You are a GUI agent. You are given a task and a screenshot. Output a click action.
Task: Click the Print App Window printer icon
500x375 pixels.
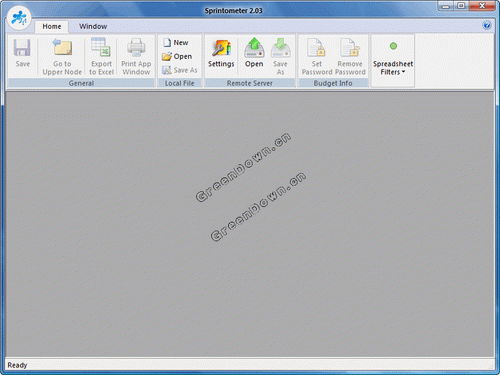click(136, 47)
